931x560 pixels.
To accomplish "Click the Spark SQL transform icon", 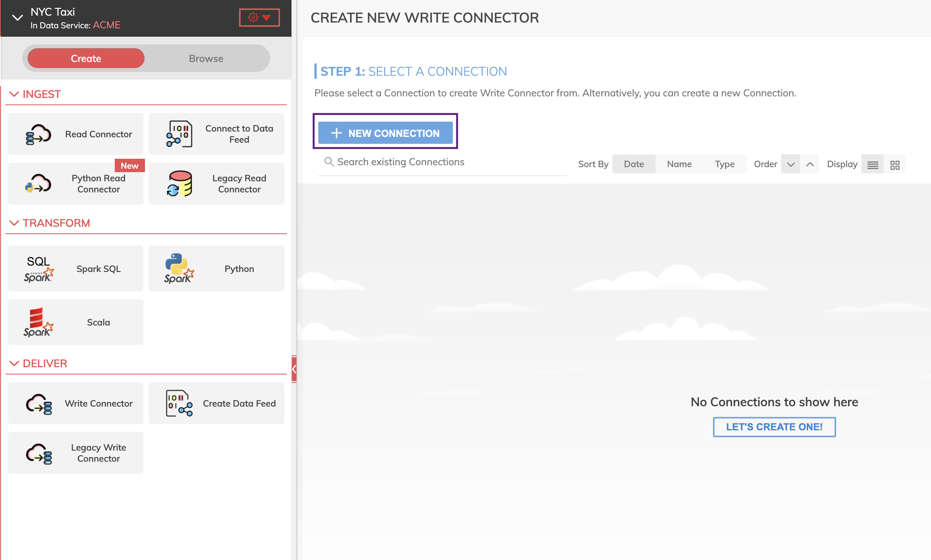I will pyautogui.click(x=38, y=269).
